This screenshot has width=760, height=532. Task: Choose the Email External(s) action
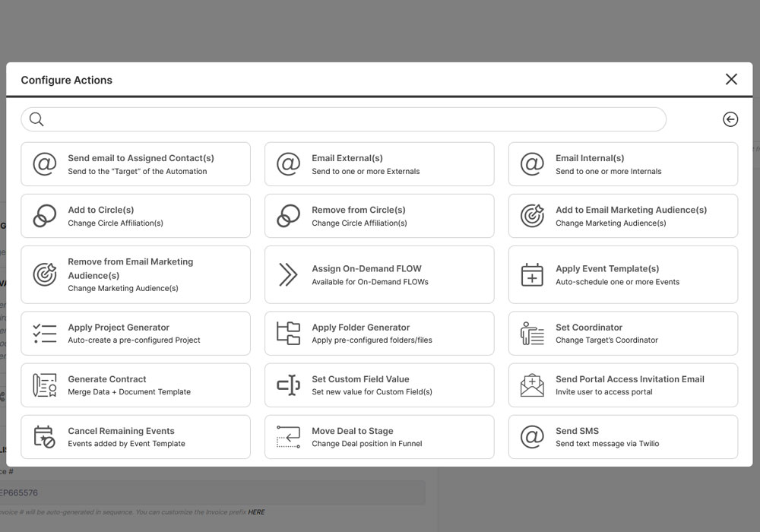pos(380,164)
